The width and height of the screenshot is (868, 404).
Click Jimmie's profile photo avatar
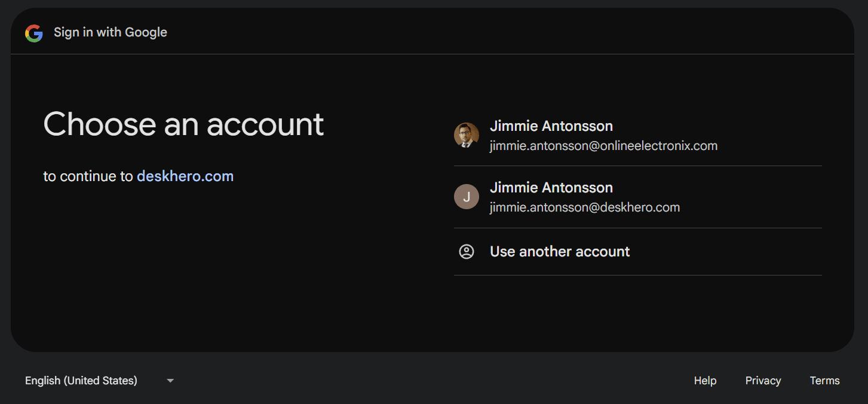(x=466, y=136)
